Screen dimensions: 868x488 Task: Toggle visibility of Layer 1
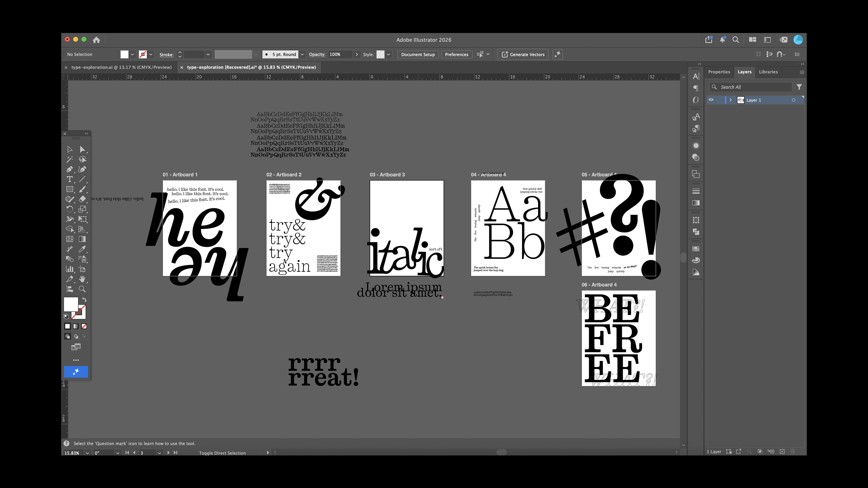(711, 100)
